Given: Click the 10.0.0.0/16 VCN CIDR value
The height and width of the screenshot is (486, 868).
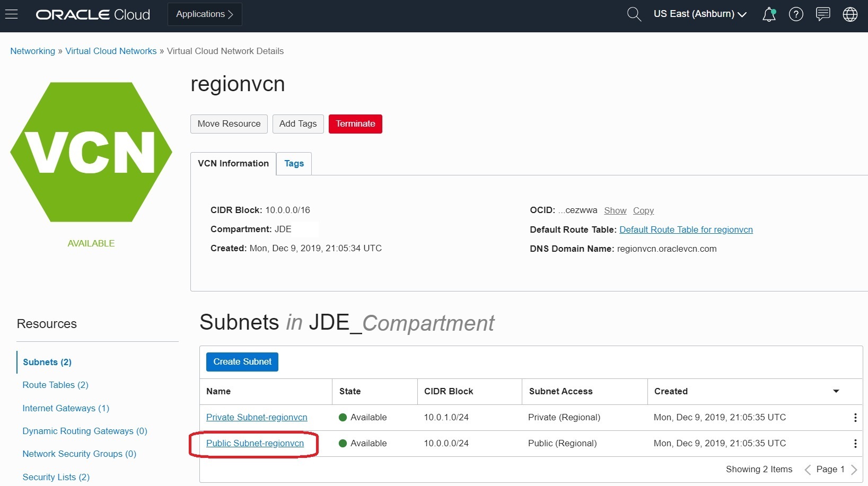Looking at the screenshot, I should 288,210.
